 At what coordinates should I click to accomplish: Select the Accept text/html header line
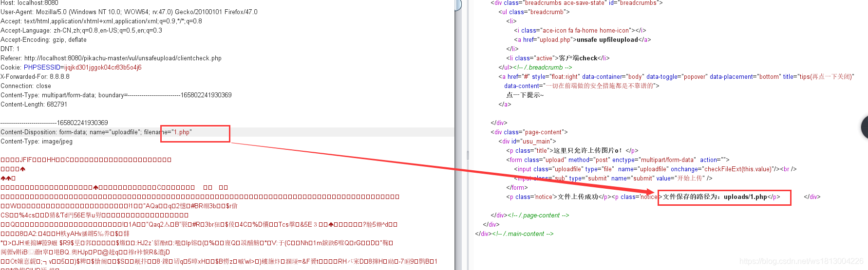coord(101,21)
